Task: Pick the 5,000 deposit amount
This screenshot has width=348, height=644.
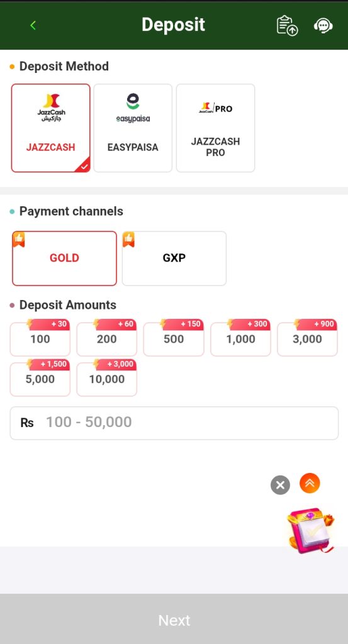Action: pyautogui.click(x=40, y=378)
